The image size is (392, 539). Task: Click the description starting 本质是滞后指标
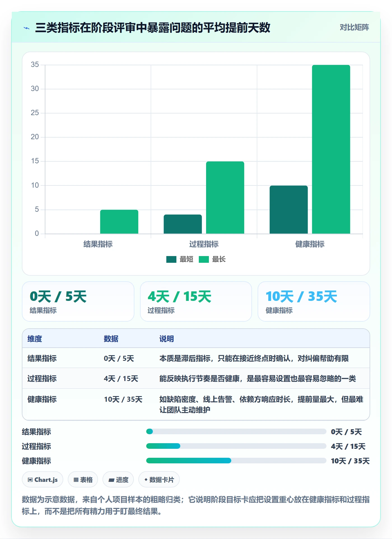coord(254,358)
